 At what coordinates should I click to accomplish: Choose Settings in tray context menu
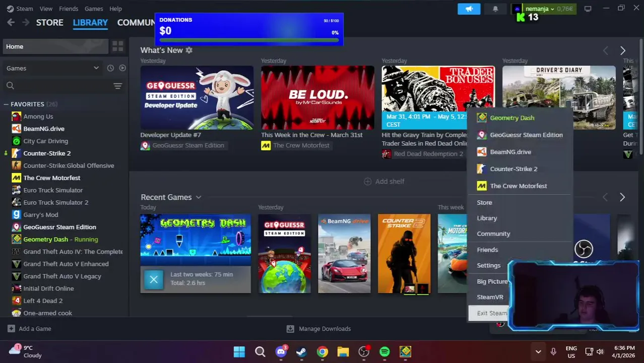(x=489, y=266)
